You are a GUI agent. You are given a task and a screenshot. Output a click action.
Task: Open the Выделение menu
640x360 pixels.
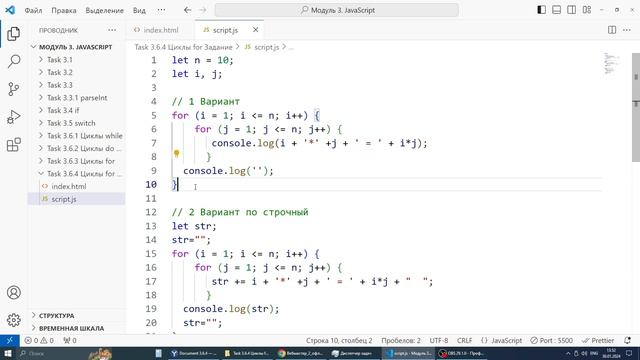(104, 10)
